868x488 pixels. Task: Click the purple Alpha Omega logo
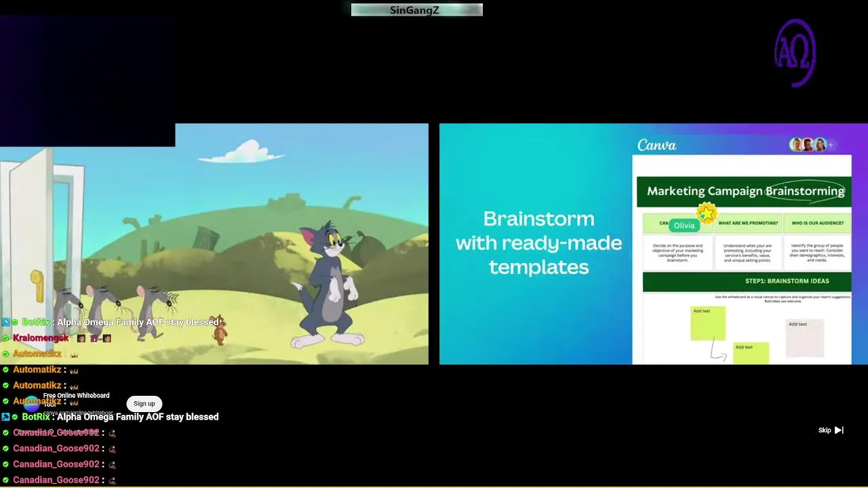coord(795,53)
